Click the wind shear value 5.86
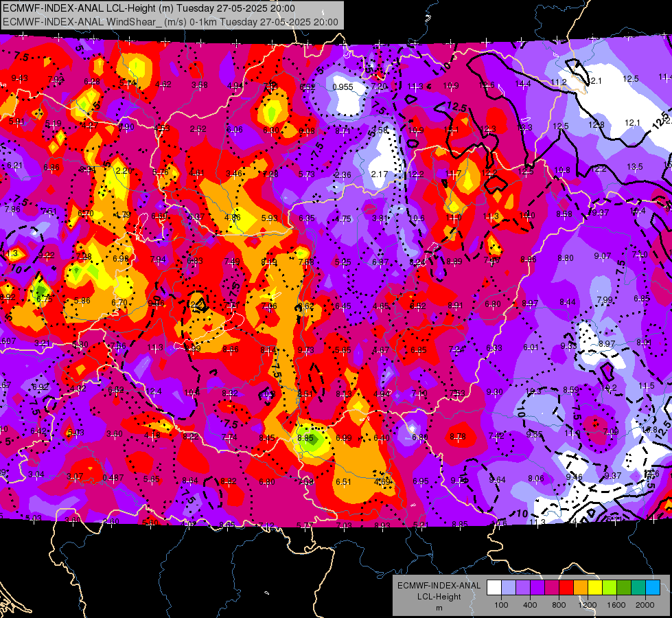This screenshot has height=618, width=672. (82, 301)
